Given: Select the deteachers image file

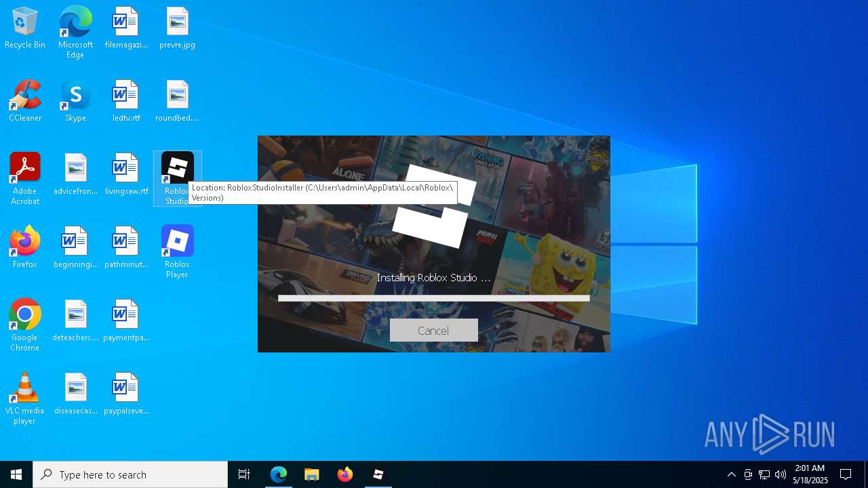Looking at the screenshot, I should tap(75, 321).
